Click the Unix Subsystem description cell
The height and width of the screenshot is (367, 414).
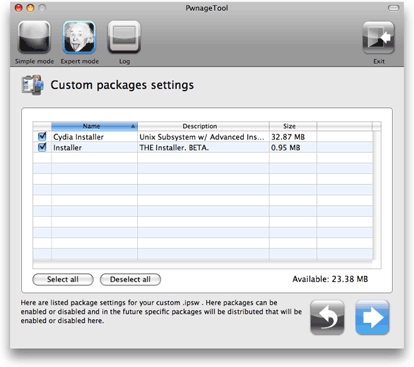click(202, 137)
